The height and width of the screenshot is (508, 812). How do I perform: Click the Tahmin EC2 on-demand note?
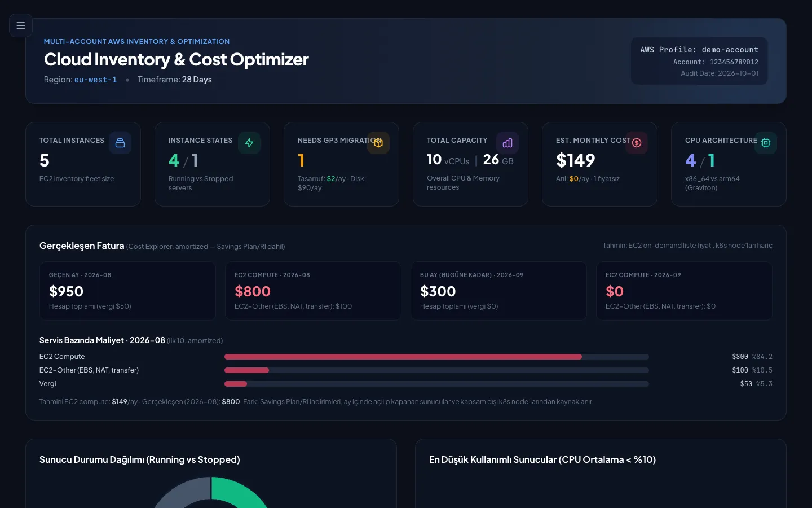pos(687,246)
